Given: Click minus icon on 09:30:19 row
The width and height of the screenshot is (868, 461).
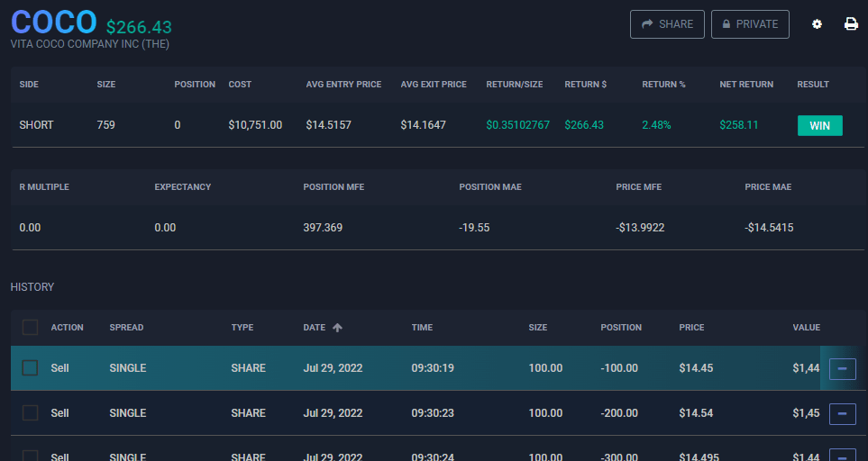Looking at the screenshot, I should tap(842, 368).
